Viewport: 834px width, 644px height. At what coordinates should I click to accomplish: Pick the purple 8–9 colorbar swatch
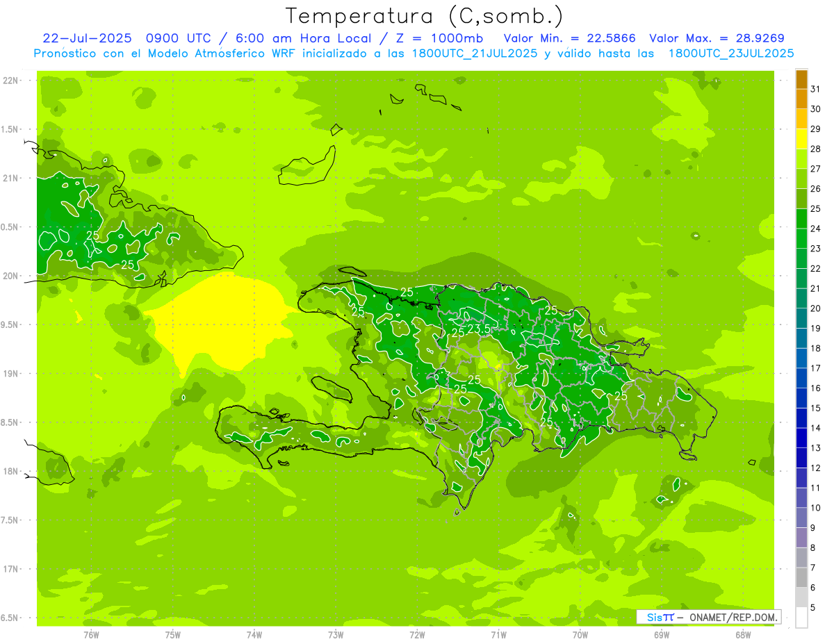point(801,538)
